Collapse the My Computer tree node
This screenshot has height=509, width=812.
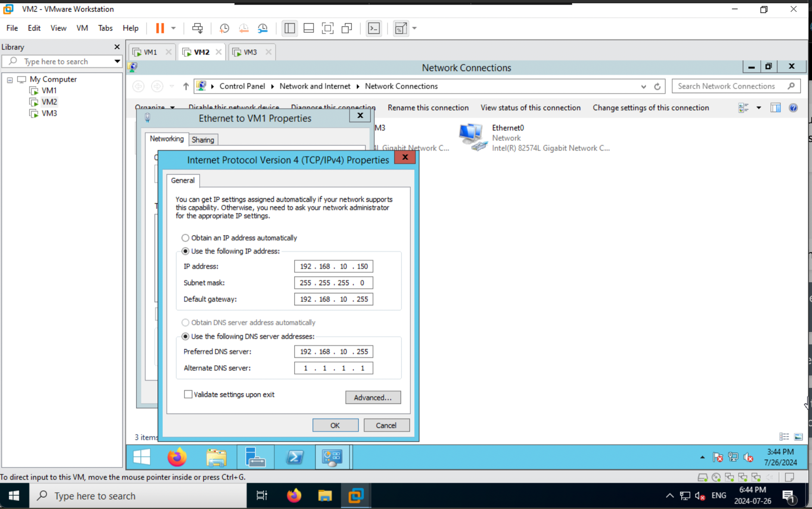[x=9, y=80]
